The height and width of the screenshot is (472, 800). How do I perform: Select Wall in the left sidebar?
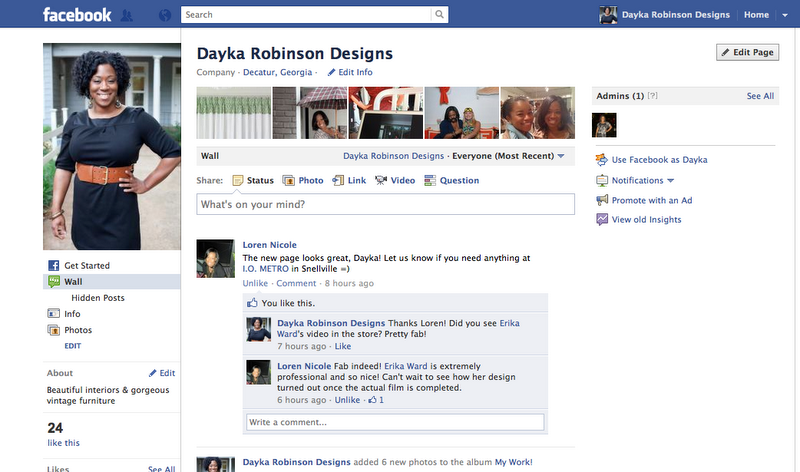(112, 282)
